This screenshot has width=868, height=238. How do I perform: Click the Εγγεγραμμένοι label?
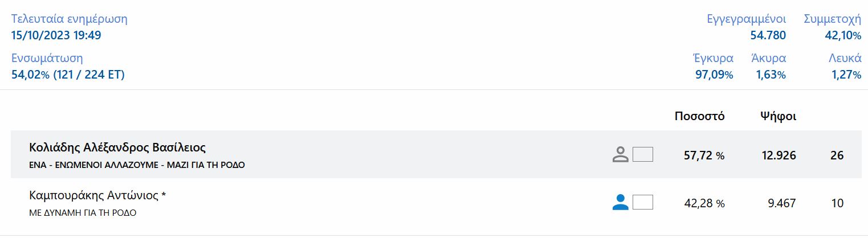click(746, 19)
